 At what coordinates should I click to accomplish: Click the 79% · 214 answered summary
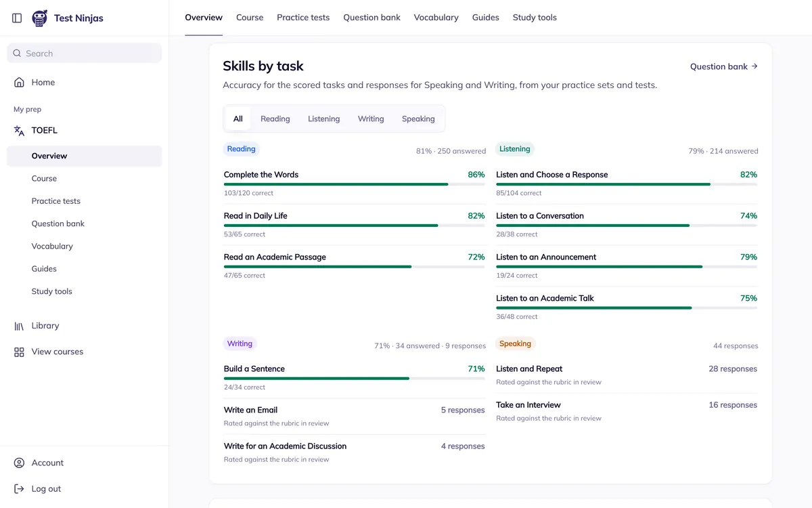coord(723,151)
